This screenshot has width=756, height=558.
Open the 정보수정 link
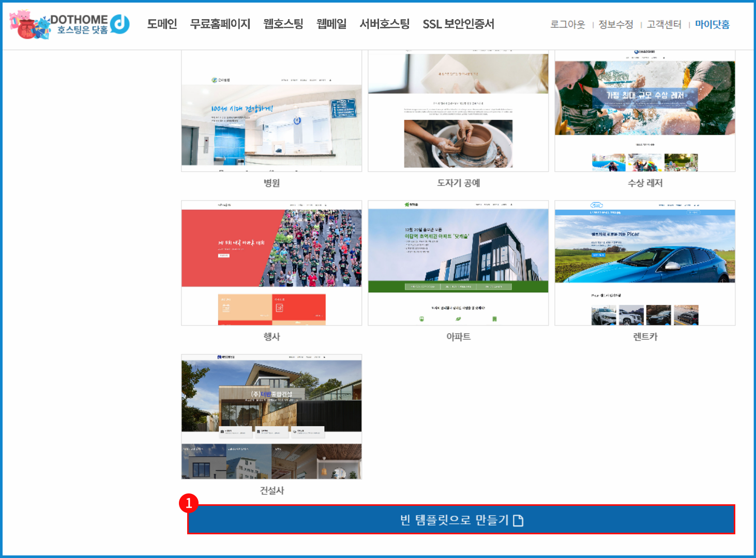click(x=615, y=24)
